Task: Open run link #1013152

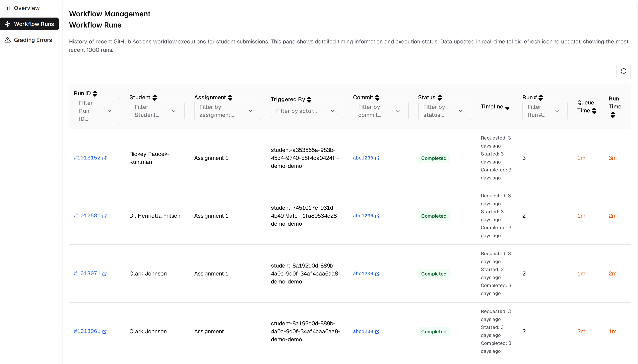Action: pyautogui.click(x=87, y=158)
